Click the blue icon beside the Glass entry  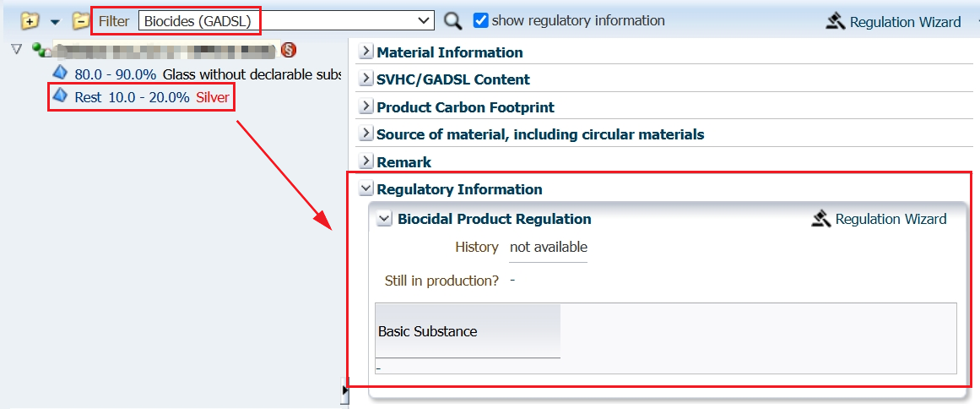tap(60, 74)
